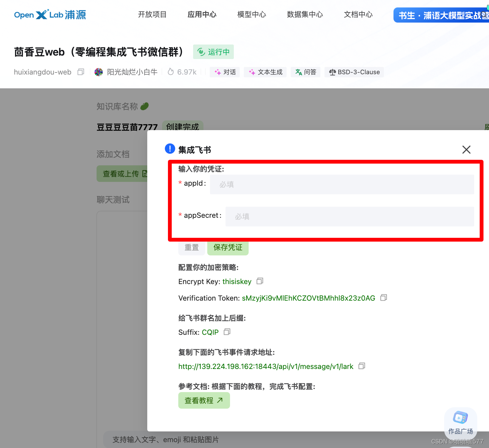
Task: Click the huixiangdou-web repository name
Action: point(42,72)
